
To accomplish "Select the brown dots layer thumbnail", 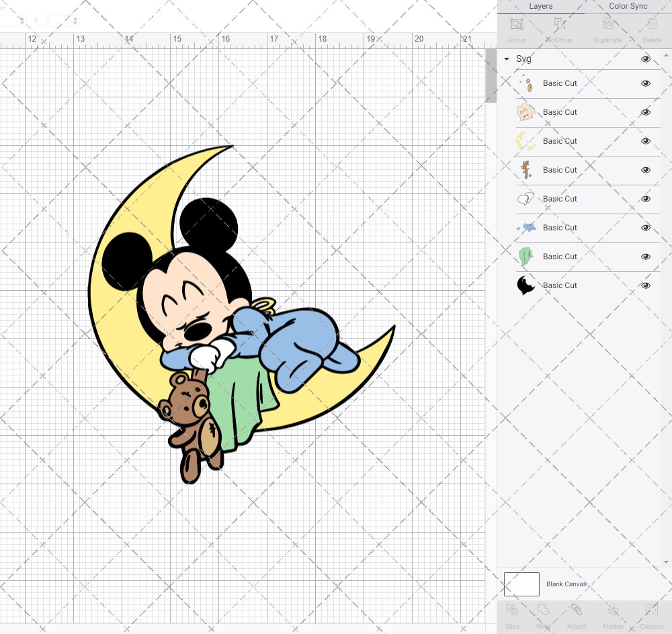I will click(526, 83).
